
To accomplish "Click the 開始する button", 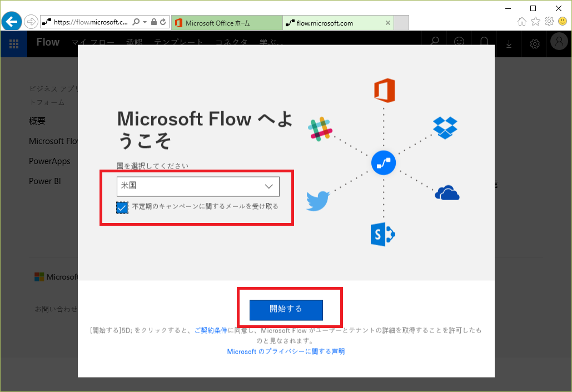I will (286, 310).
